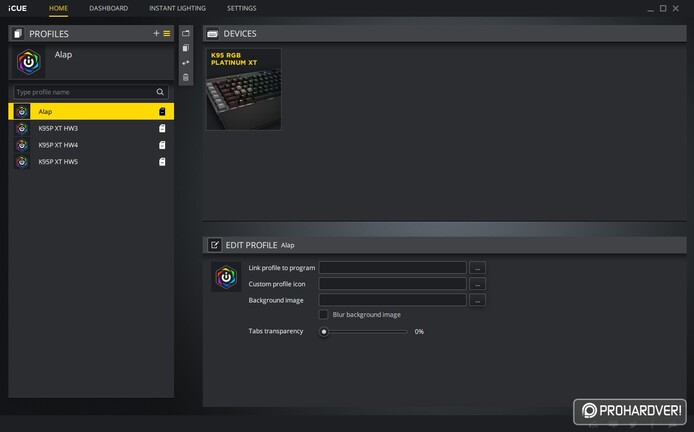Click the Custom profile icon field
The image size is (694, 432).
tap(393, 284)
